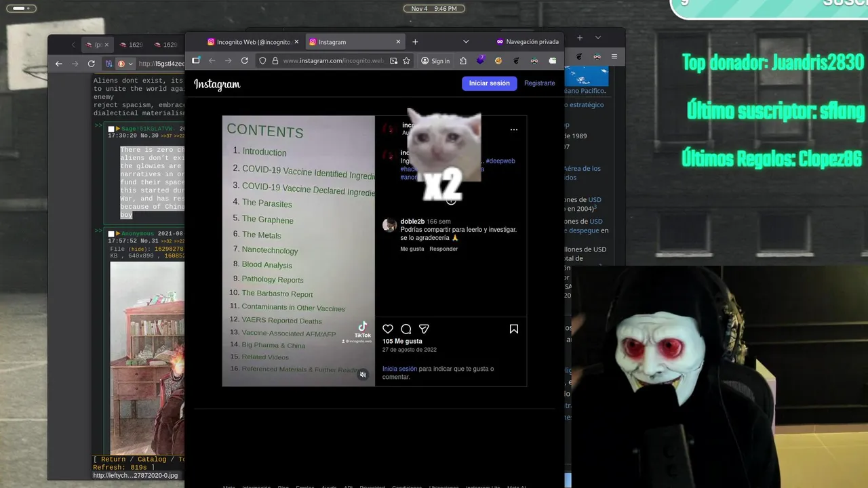Go forward in the back-left browser window

[x=75, y=64]
